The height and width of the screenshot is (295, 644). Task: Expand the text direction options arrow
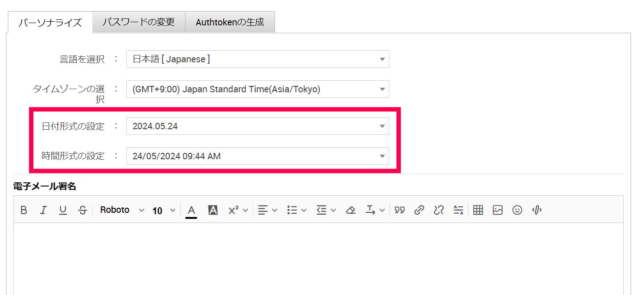click(x=382, y=210)
